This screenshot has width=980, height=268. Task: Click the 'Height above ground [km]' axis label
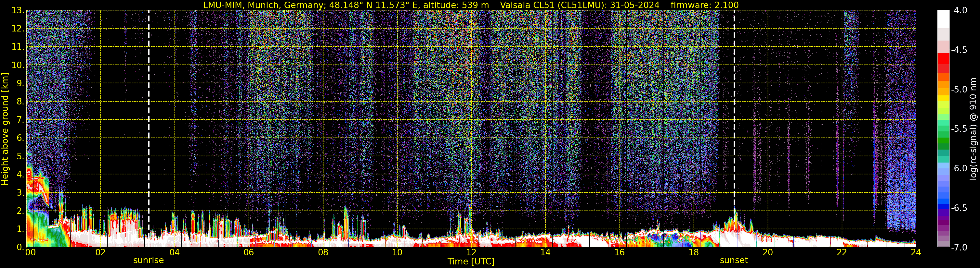click(x=5, y=129)
